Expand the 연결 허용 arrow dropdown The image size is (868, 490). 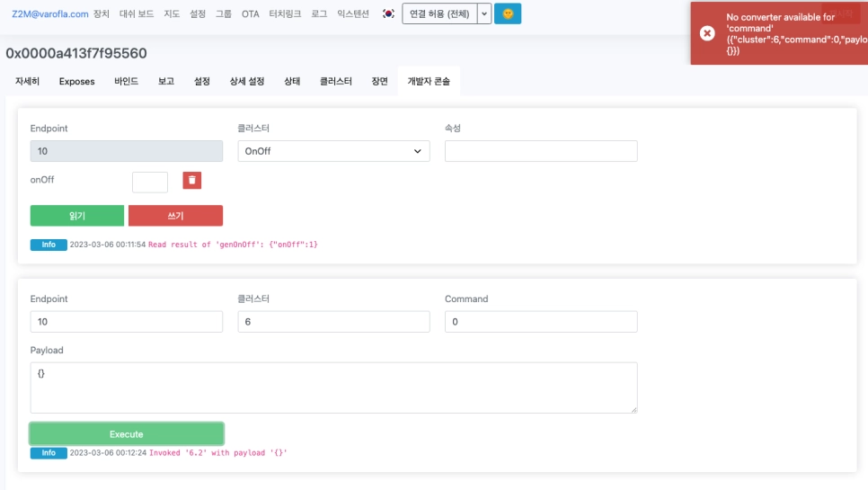[484, 14]
